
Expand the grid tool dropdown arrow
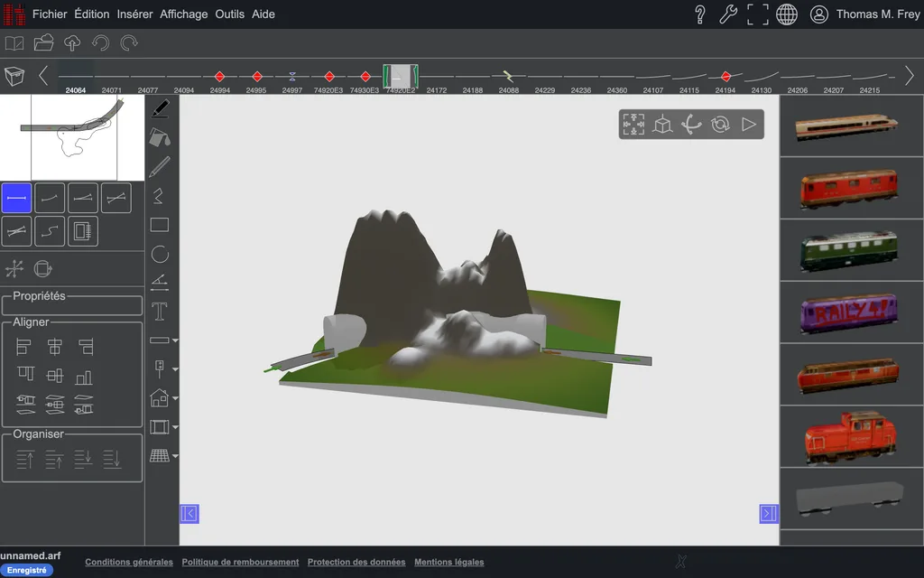coord(175,456)
